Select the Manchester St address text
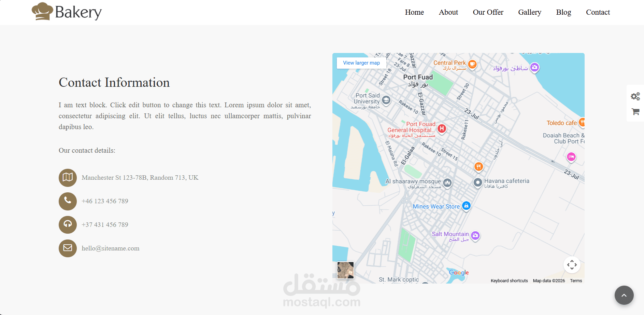This screenshot has width=644, height=315. (x=140, y=178)
